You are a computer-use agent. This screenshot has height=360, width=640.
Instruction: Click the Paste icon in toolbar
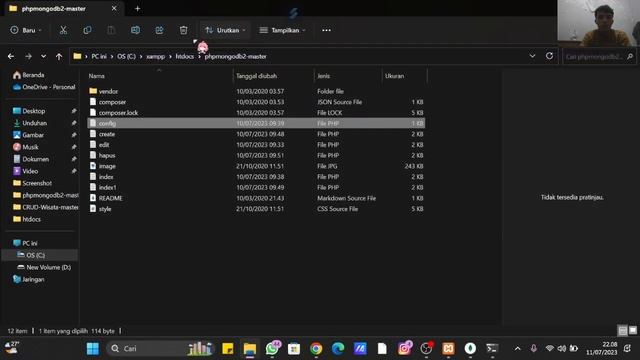coord(111,30)
